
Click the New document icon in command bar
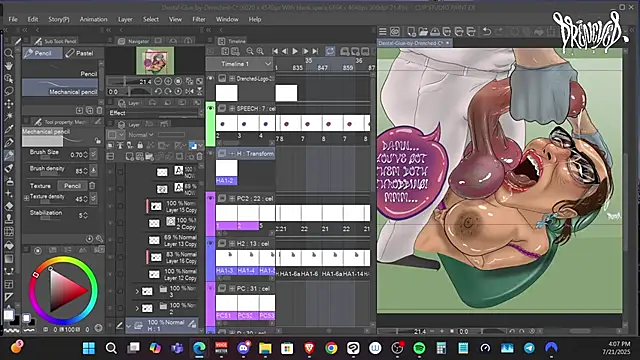411,31
